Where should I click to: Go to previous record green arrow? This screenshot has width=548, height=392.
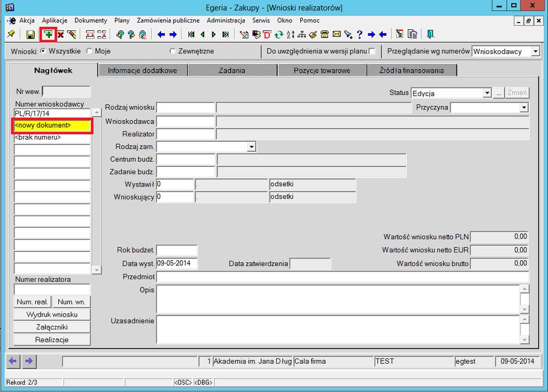point(203,34)
